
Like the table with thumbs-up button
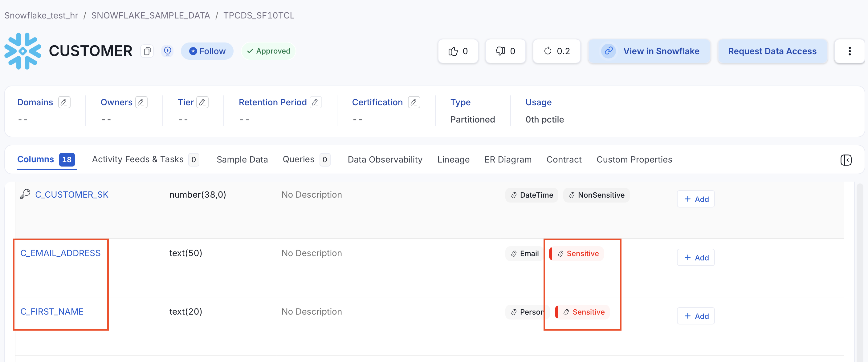pyautogui.click(x=458, y=51)
